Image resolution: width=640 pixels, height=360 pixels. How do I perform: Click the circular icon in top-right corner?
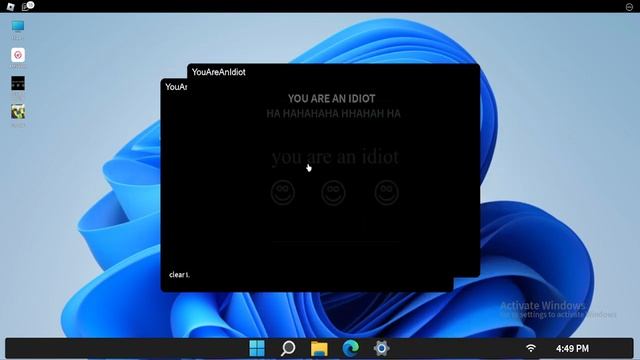[x=629, y=7]
